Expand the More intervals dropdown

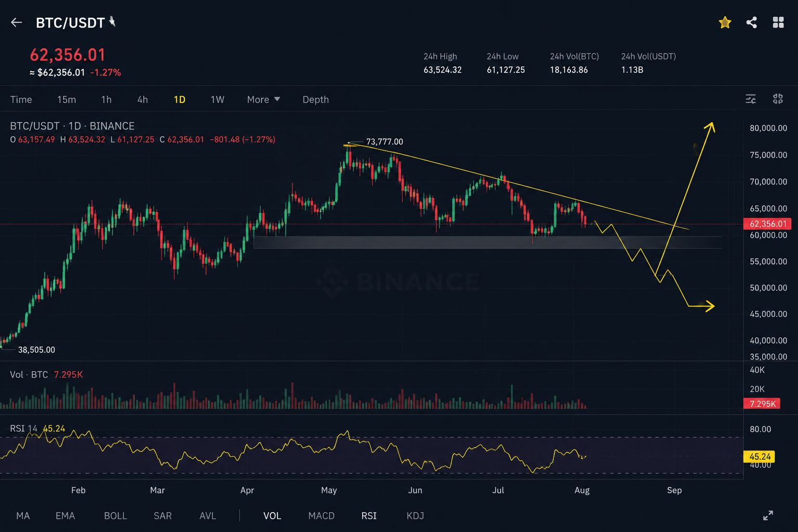click(x=263, y=99)
